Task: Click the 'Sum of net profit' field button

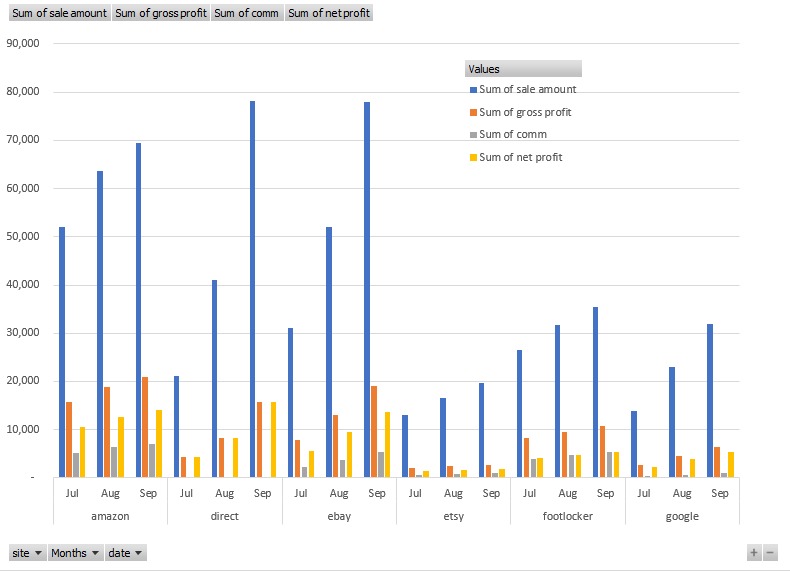Action: tap(329, 13)
